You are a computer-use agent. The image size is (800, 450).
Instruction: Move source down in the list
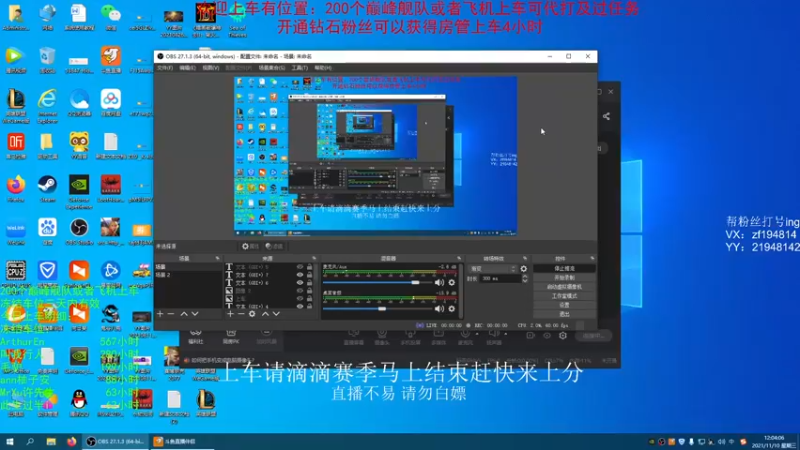276,314
